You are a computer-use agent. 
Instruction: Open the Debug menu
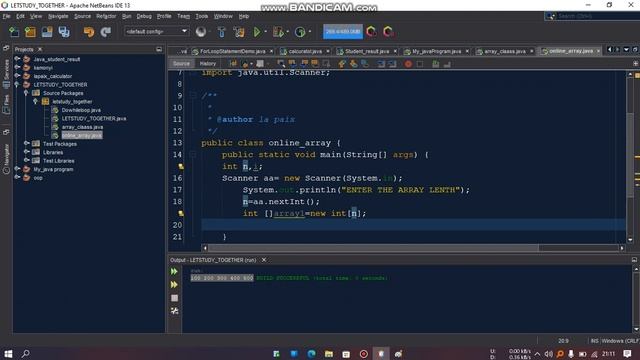click(x=144, y=16)
